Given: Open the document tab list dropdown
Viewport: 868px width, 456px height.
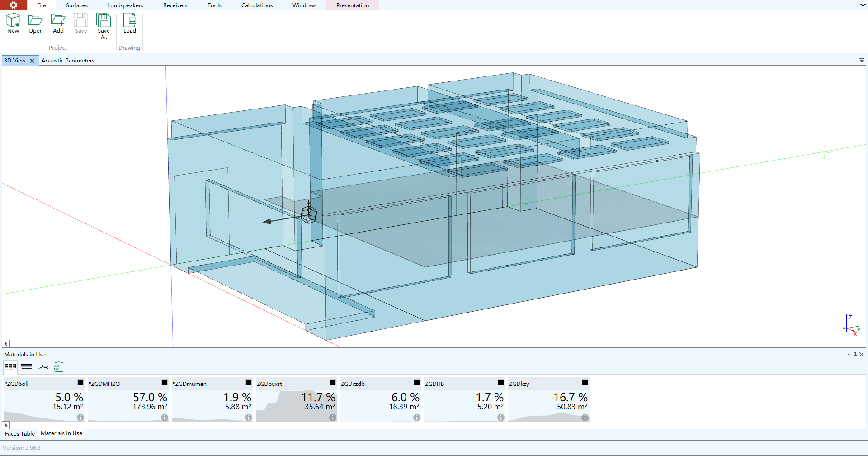Looking at the screenshot, I should click(x=862, y=61).
